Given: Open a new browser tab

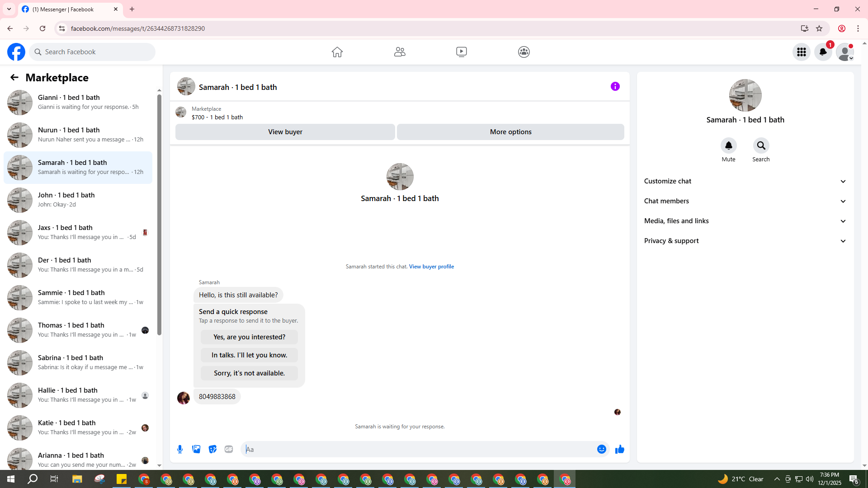Looking at the screenshot, I should [x=132, y=9].
